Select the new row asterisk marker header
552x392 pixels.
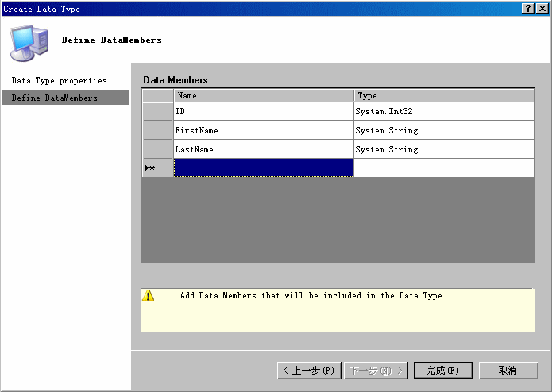click(157, 167)
